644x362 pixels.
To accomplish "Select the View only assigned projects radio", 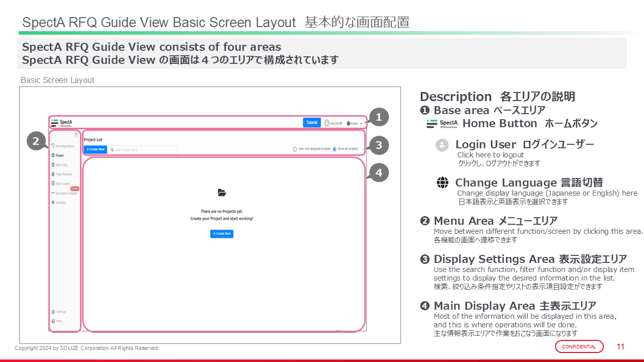I will pyautogui.click(x=295, y=149).
